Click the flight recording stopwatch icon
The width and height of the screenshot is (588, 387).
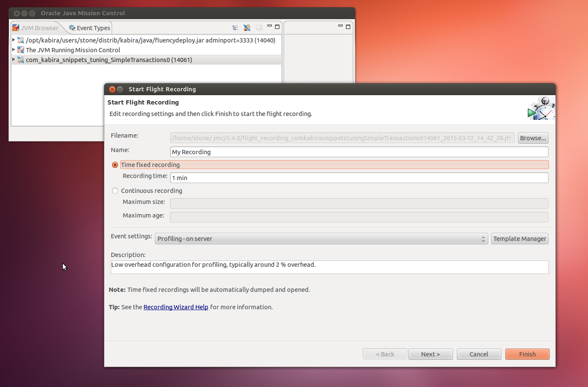click(x=541, y=109)
